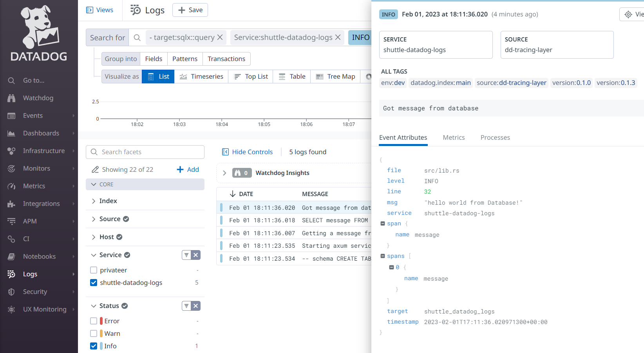This screenshot has width=644, height=353.
Task: Navigate to Dashboards in the sidebar
Action: [x=42, y=133]
